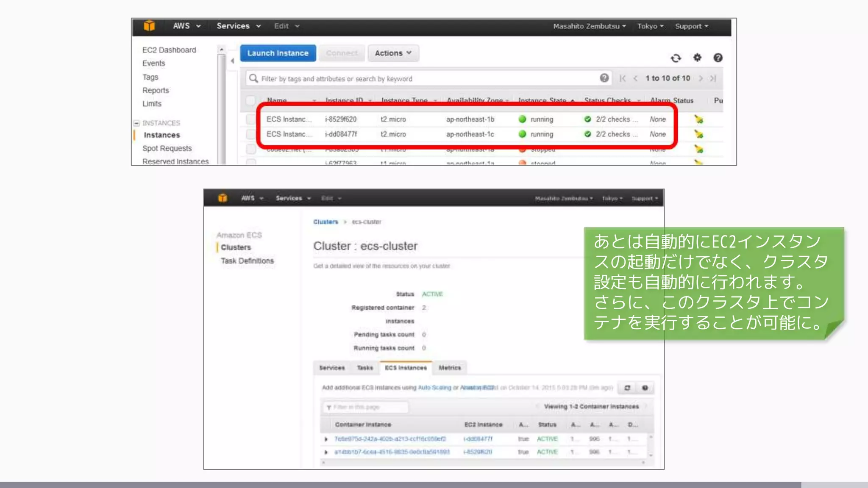Click tag icon for instance i-dd08477f
The height and width of the screenshot is (488, 868).
coord(698,134)
